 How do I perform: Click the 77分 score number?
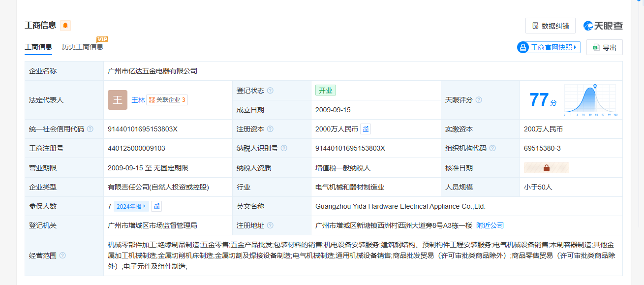(x=543, y=100)
